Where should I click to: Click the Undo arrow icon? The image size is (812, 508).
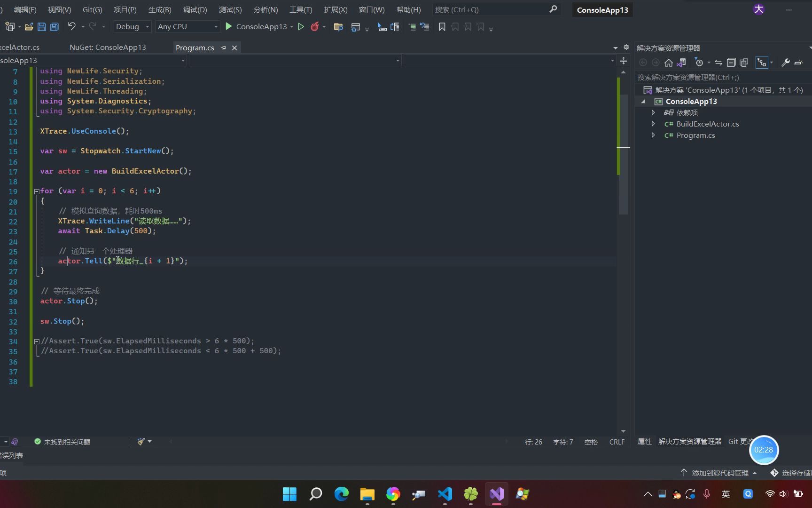click(x=71, y=26)
